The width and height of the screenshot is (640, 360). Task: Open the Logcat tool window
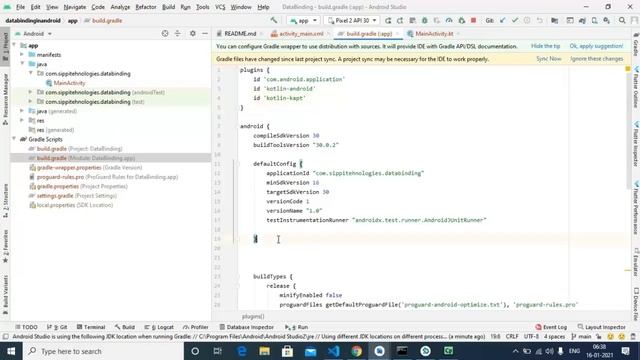[x=159, y=327]
